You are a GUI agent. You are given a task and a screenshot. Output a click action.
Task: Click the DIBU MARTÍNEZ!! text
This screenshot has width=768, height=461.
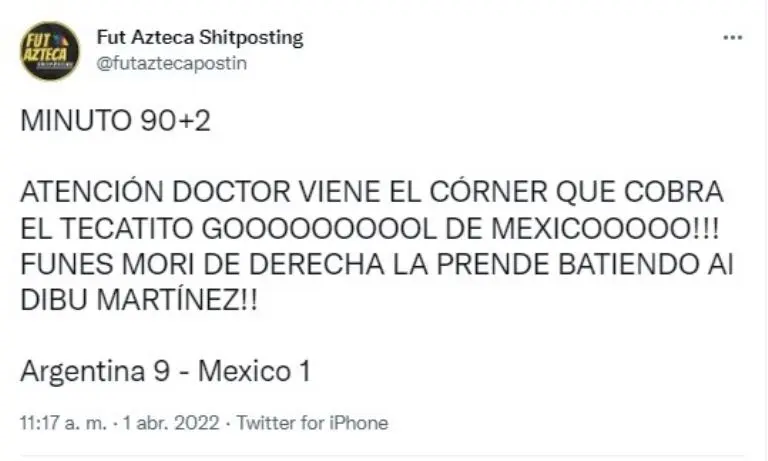pos(139,300)
